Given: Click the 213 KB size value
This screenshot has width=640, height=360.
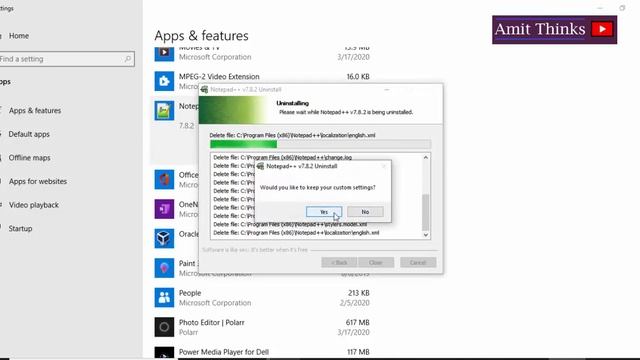Looking at the screenshot, I should [x=359, y=293].
